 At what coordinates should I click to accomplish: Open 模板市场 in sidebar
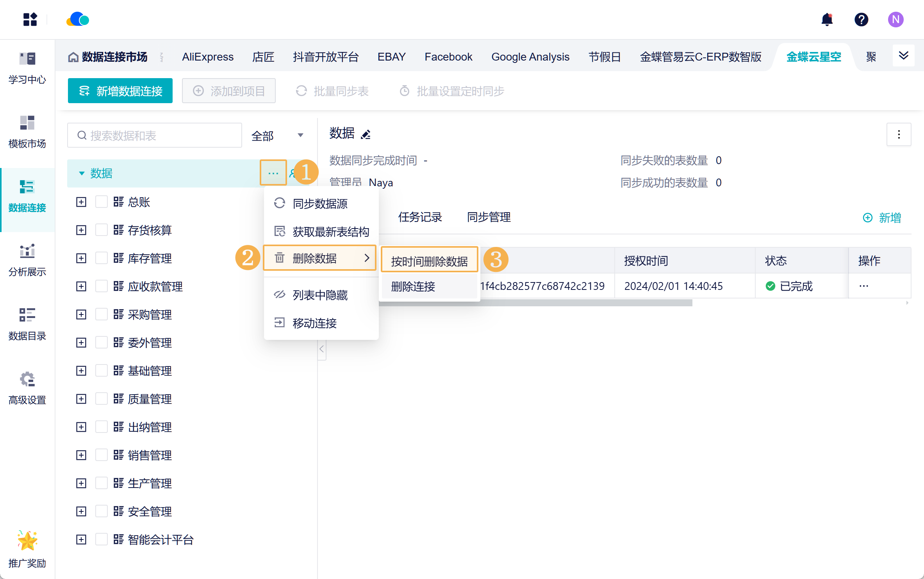27,132
